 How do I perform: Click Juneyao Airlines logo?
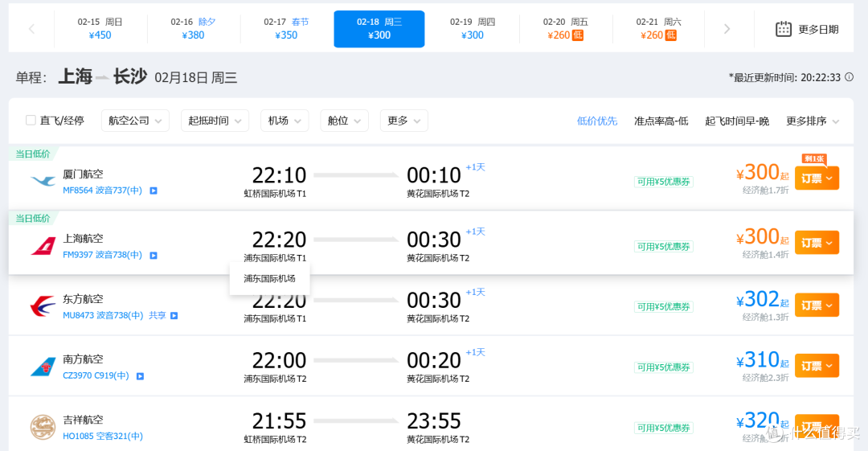click(43, 427)
